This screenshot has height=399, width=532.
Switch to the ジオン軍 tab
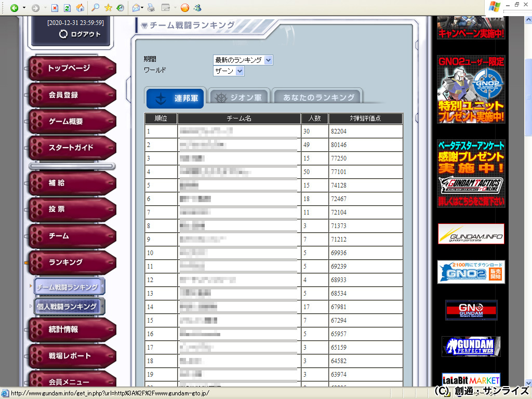[x=239, y=98]
